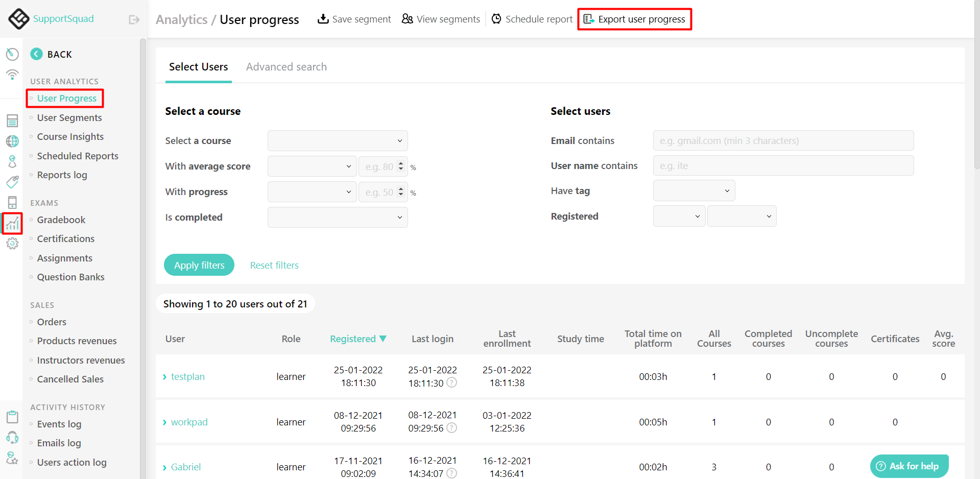Click the tag icon in the sidebar
The image size is (980, 479).
[12, 182]
